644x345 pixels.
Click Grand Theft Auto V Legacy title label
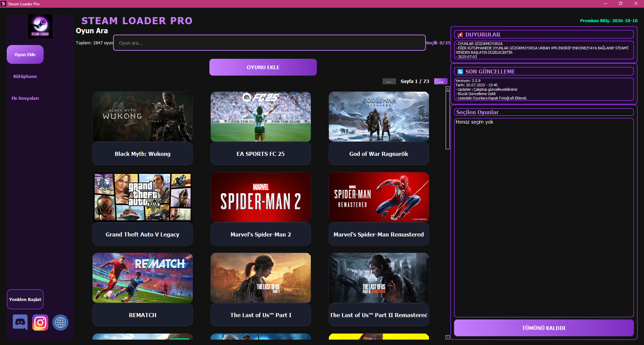(143, 234)
